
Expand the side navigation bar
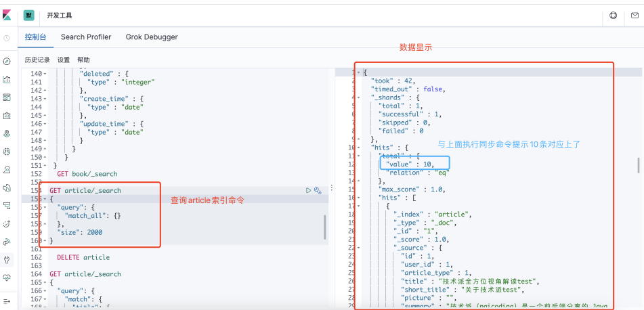(x=7, y=301)
